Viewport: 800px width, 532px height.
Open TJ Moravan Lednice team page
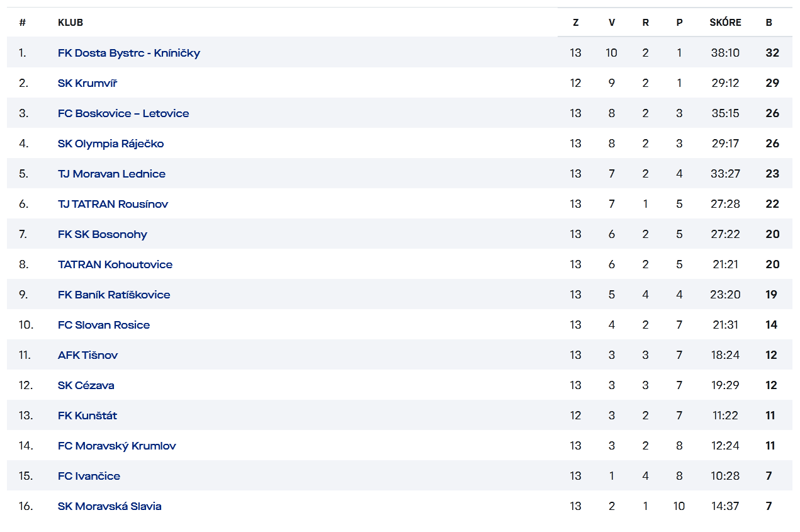tap(111, 174)
